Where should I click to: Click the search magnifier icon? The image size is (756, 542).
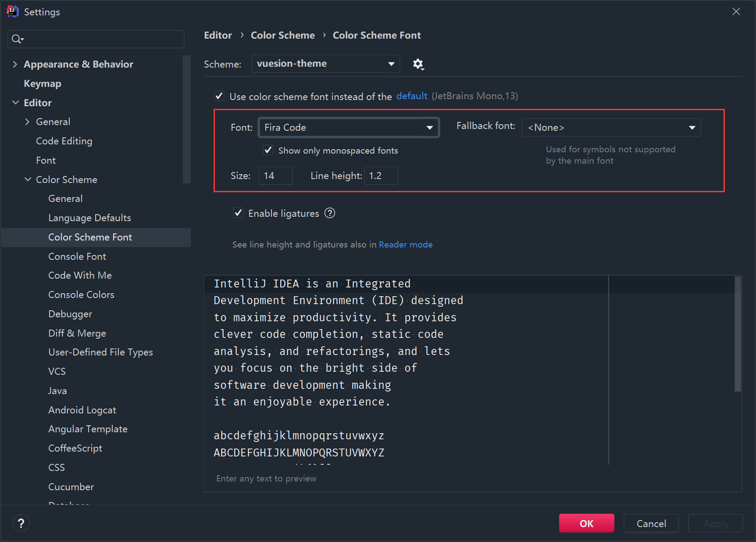click(17, 39)
